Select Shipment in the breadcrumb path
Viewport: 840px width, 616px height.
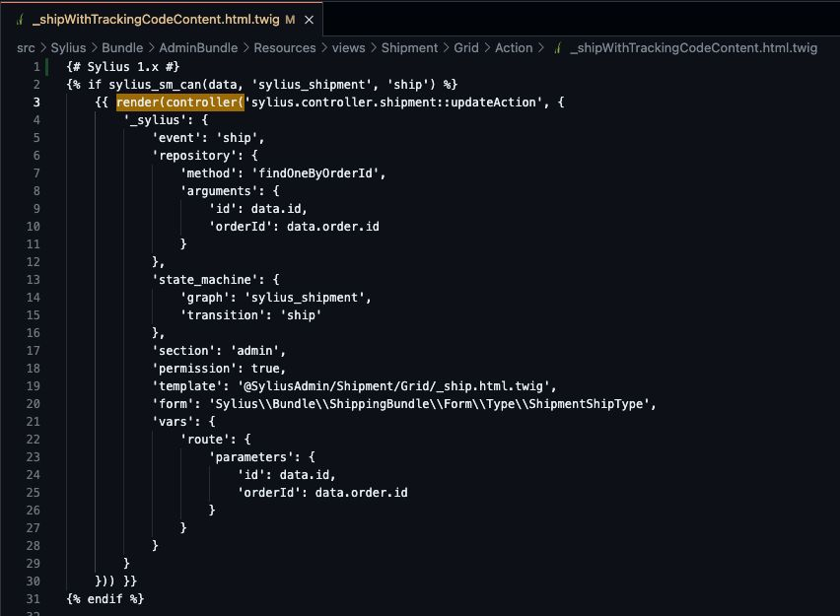[x=409, y=47]
